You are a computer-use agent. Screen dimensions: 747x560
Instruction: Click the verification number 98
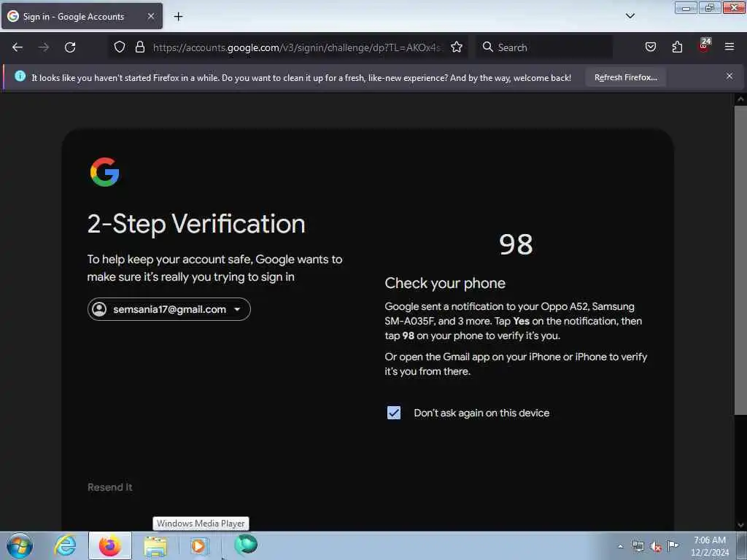tap(516, 244)
